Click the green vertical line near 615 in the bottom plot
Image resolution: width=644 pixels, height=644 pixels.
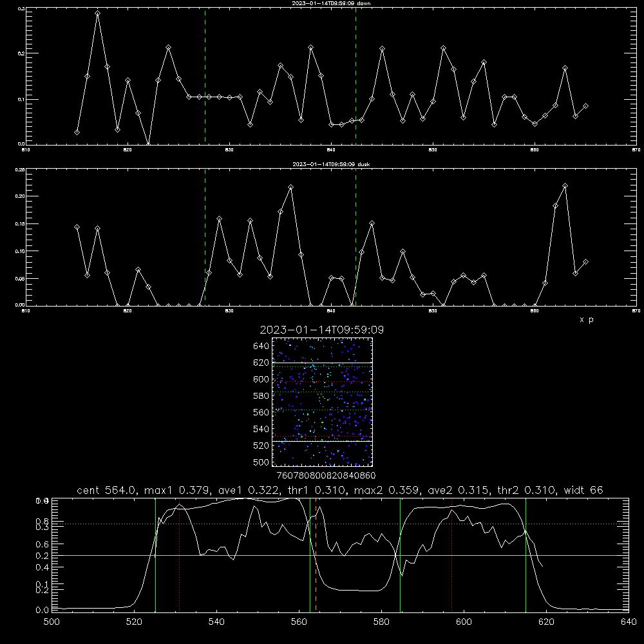(526, 555)
